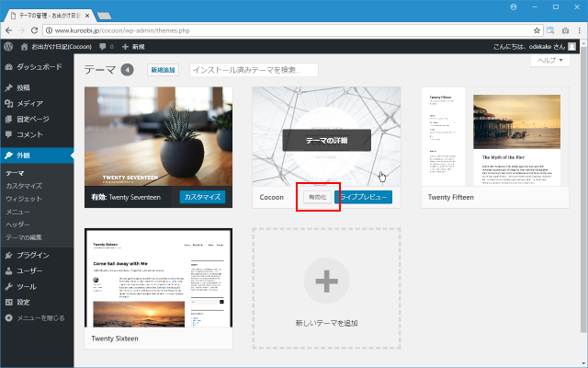
Task: Click テーマの詳細 on Cocoon theme
Action: tap(327, 141)
